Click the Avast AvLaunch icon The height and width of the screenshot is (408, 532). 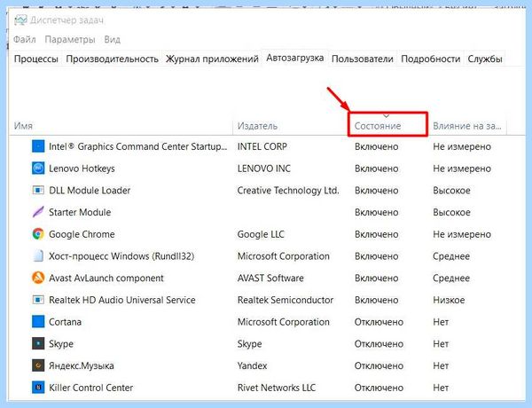[38, 278]
